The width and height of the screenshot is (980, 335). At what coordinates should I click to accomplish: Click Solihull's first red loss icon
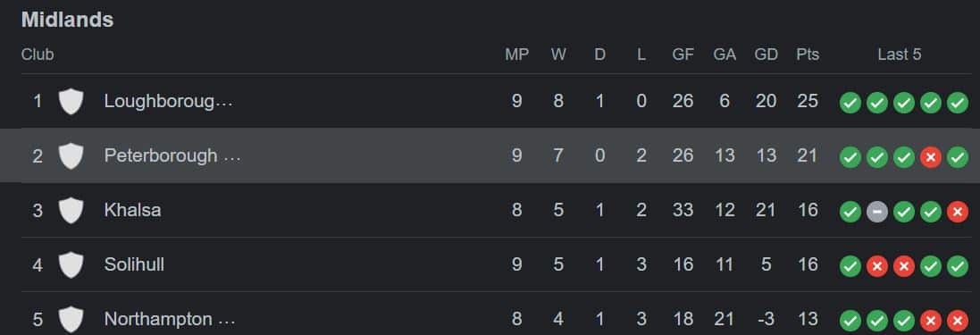(x=877, y=266)
